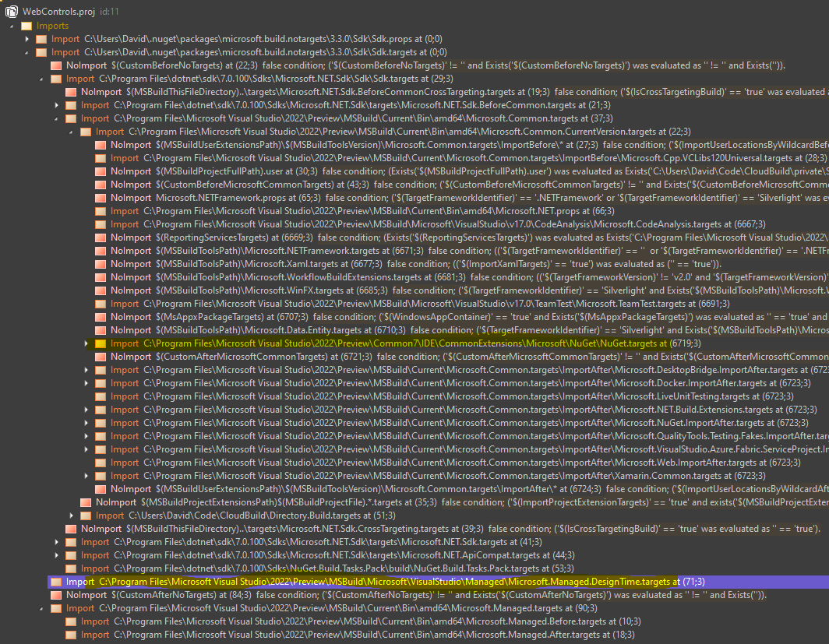Collapse the Imports root node
Image resolution: width=829 pixels, height=644 pixels.
(x=11, y=26)
